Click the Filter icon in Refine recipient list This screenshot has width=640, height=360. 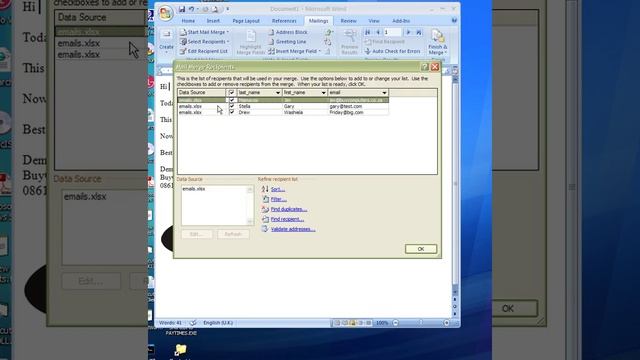coord(265,199)
